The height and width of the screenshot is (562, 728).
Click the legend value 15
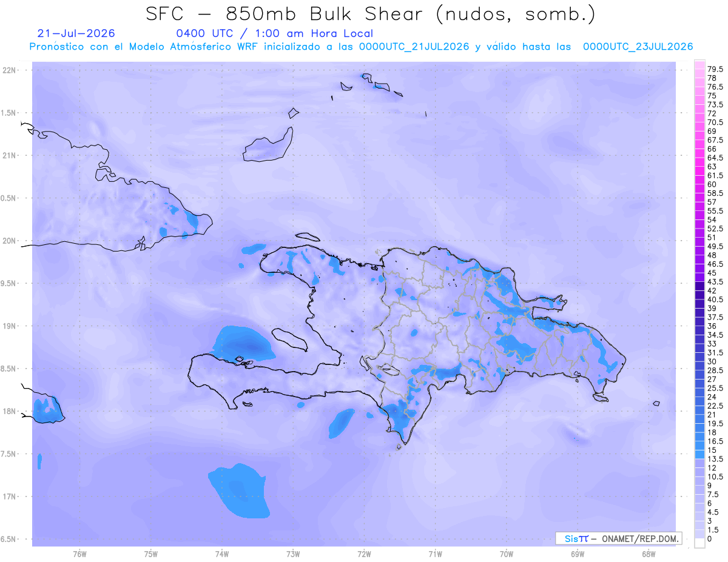[x=712, y=450]
